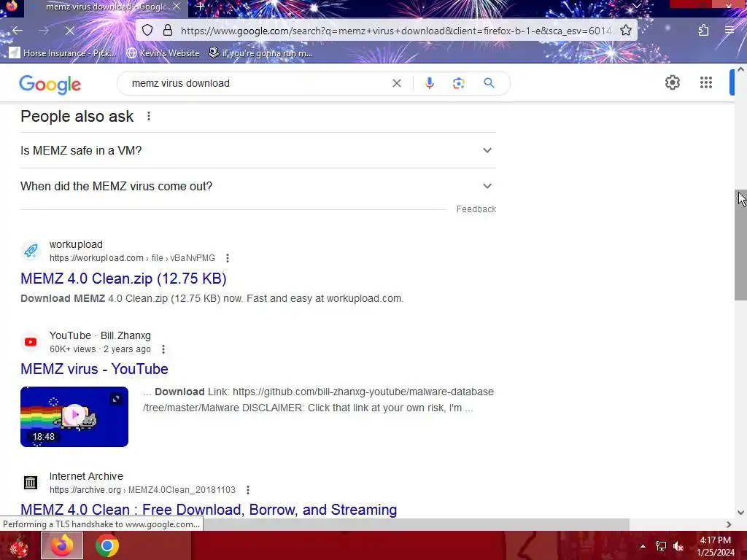Click the muted volume icon in the tray
This screenshot has width=747, height=560.
(x=678, y=545)
